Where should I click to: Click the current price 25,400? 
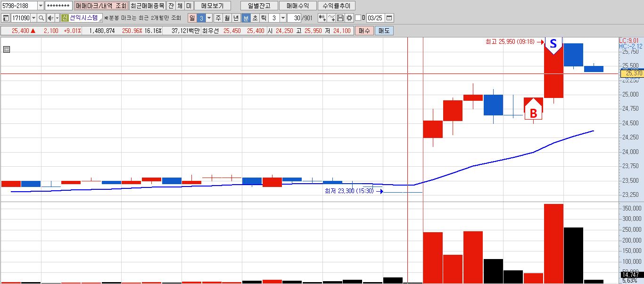click(x=20, y=31)
